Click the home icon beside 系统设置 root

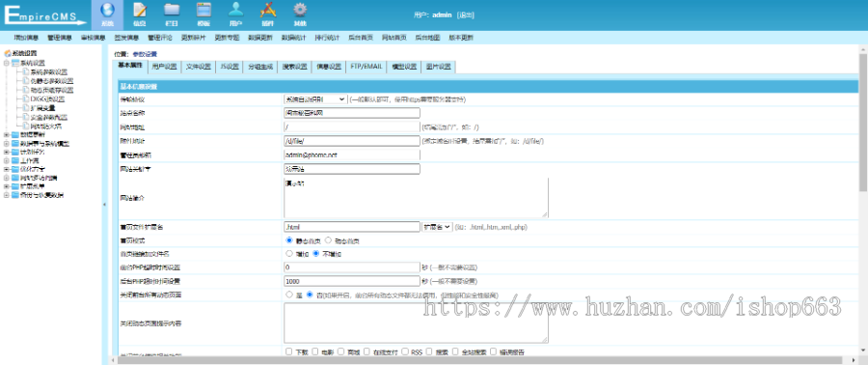8,54
